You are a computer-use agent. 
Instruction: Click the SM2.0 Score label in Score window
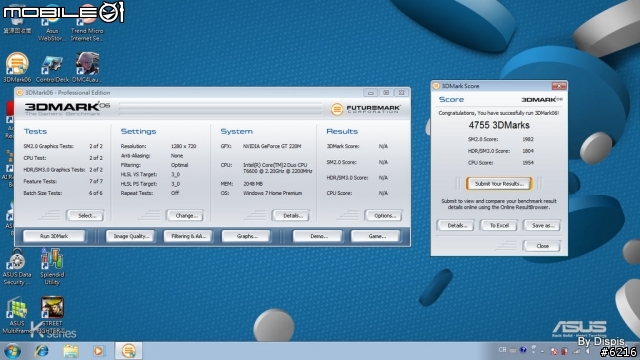click(x=483, y=139)
